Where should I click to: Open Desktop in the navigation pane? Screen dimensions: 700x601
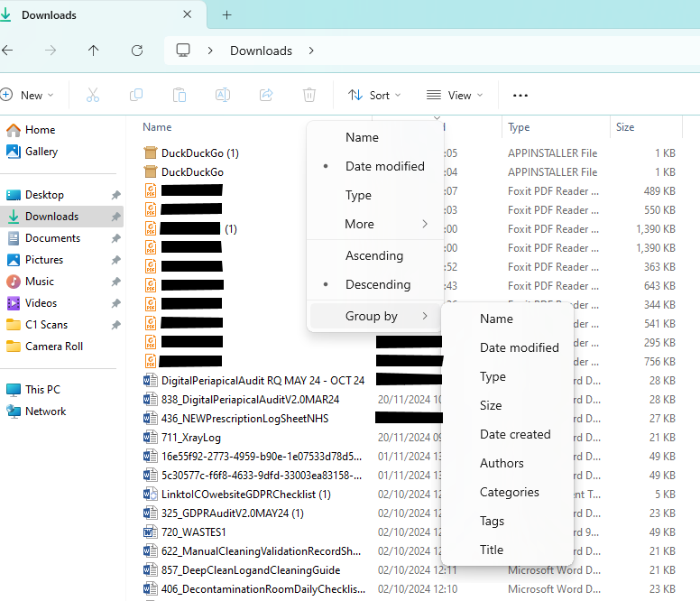coord(61,195)
